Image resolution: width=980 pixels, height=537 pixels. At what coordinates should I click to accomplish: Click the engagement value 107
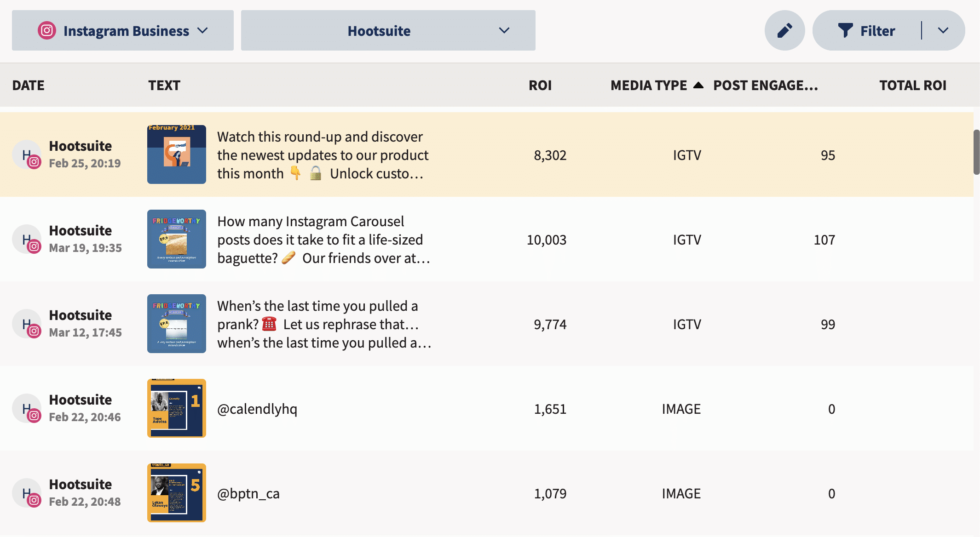tap(824, 240)
